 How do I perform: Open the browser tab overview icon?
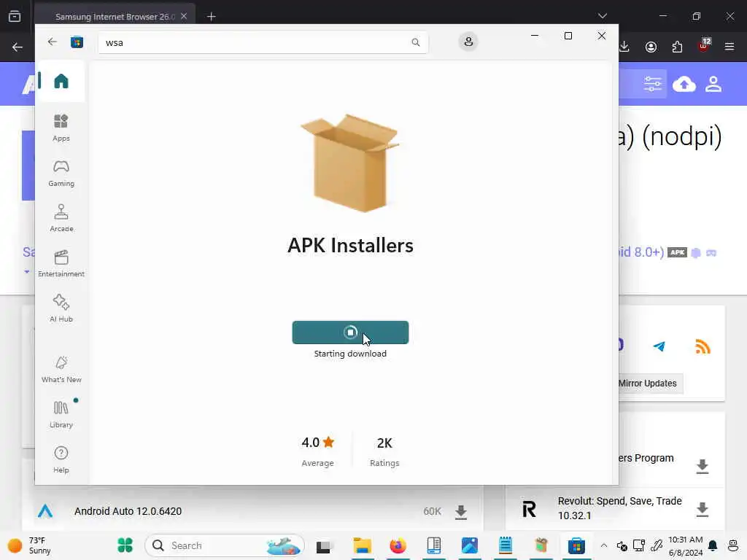[x=15, y=16]
